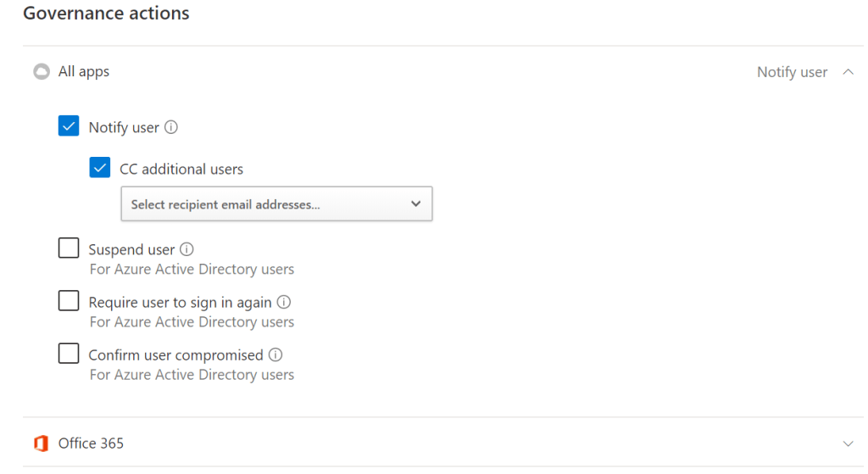Open the recipient email addresses dropdown
This screenshot has width=868, height=474.
point(276,204)
